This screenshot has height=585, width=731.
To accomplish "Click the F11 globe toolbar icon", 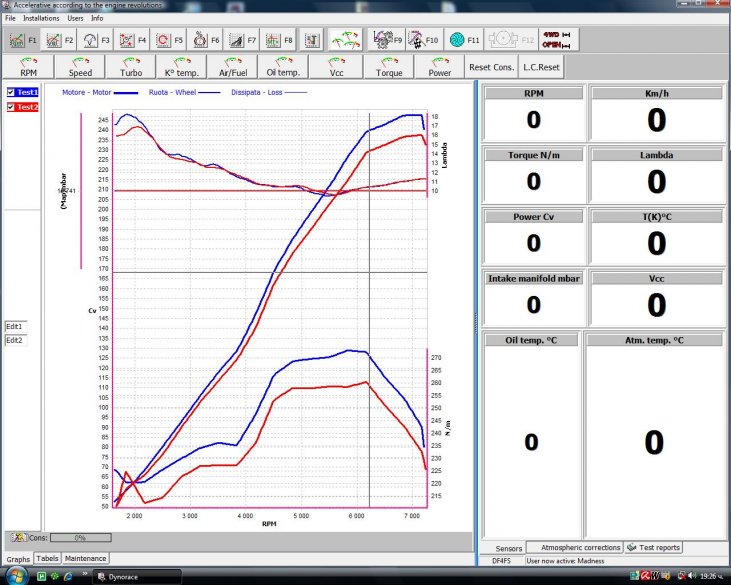I will pyautogui.click(x=464, y=41).
